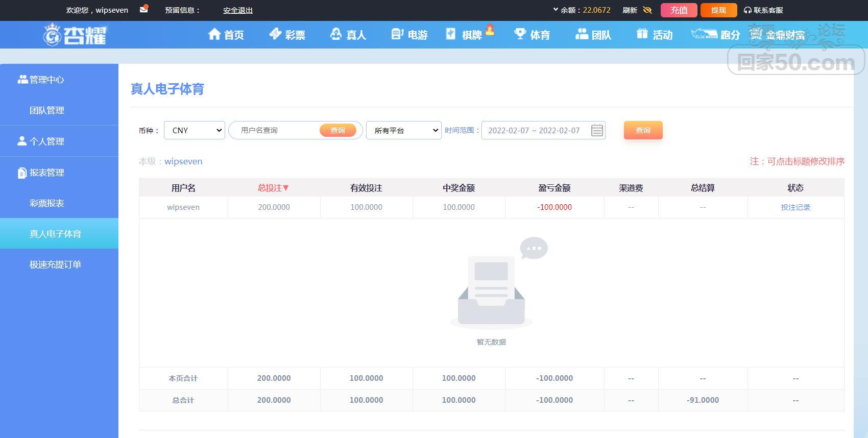Sort by the 有效投注 column header
Viewport: 868px width, 438px height.
[366, 188]
